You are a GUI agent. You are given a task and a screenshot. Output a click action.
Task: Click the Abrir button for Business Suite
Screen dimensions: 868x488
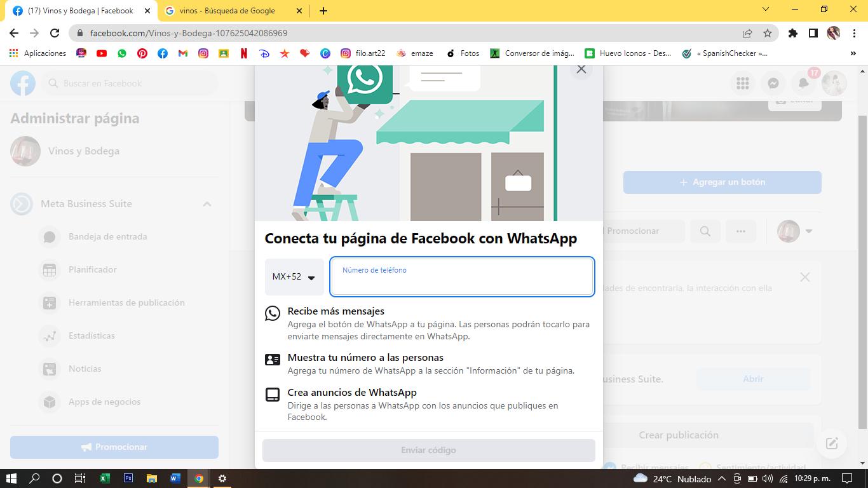tap(754, 379)
